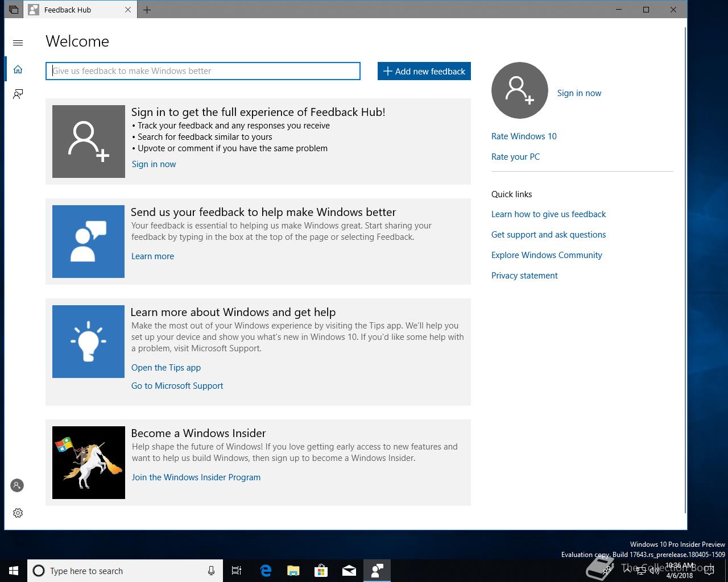Open Microsoft Store from the taskbar

[321, 571]
